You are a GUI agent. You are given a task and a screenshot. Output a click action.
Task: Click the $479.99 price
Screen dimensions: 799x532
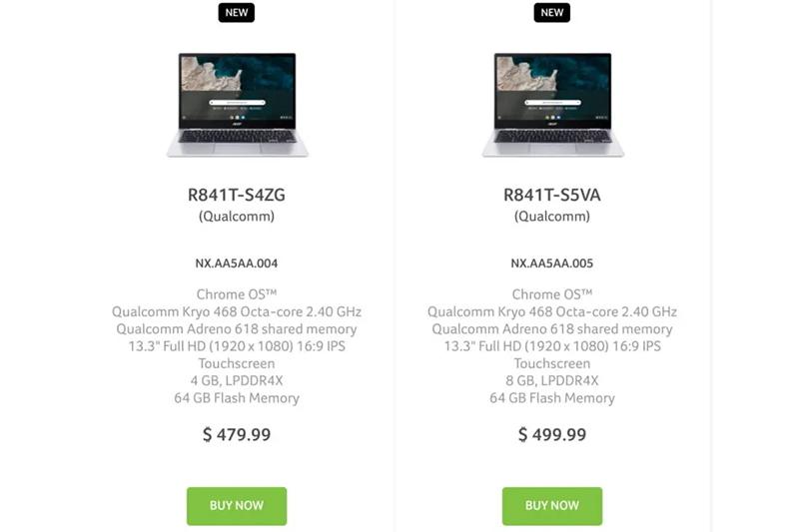237,434
